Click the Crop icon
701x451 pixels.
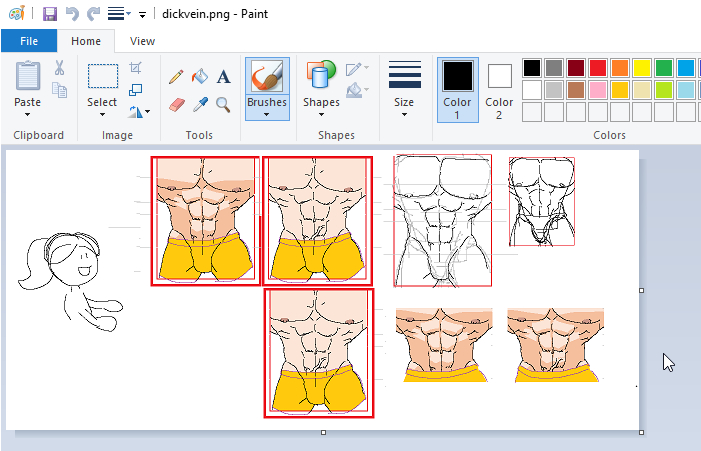(x=137, y=68)
